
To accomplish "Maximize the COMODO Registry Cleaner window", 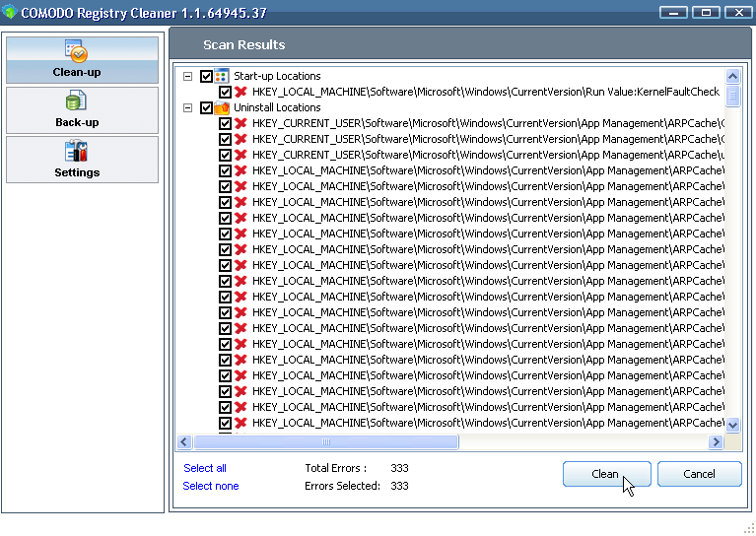I will [707, 13].
